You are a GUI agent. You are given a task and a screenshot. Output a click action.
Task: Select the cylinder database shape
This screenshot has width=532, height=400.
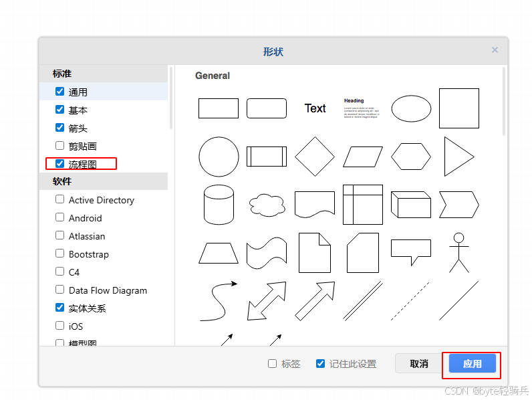click(219, 205)
